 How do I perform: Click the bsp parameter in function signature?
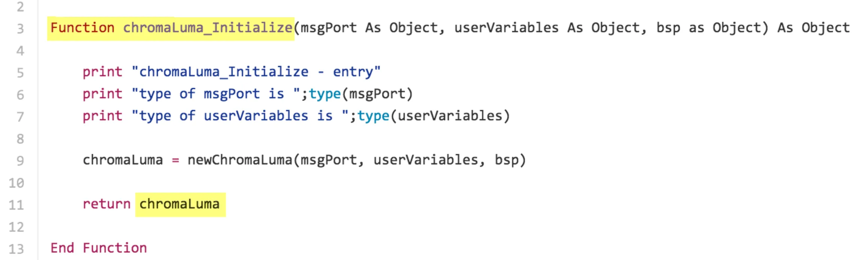click(668, 28)
